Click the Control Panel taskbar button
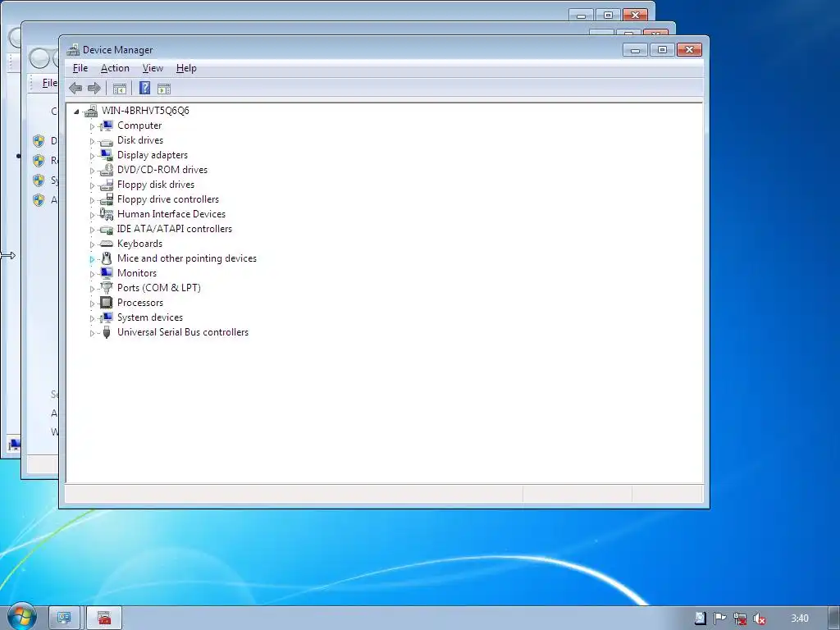The height and width of the screenshot is (630, 840). pos(64,619)
